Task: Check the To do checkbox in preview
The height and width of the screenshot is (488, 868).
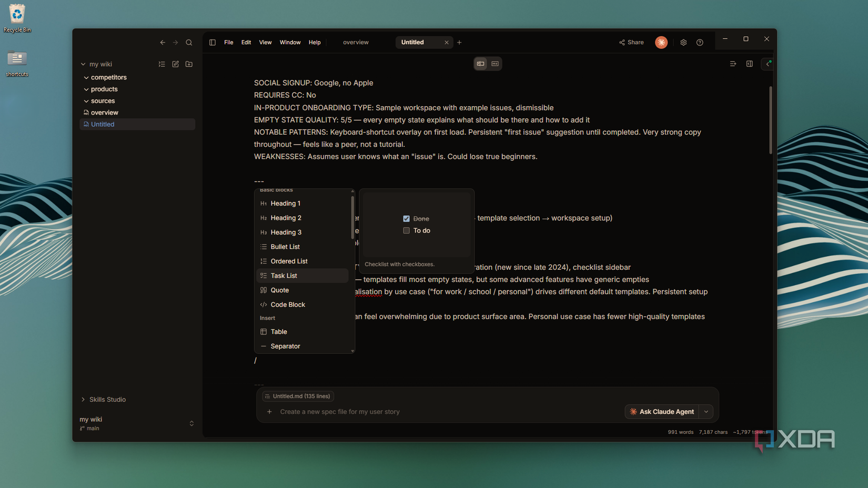Action: (x=406, y=231)
